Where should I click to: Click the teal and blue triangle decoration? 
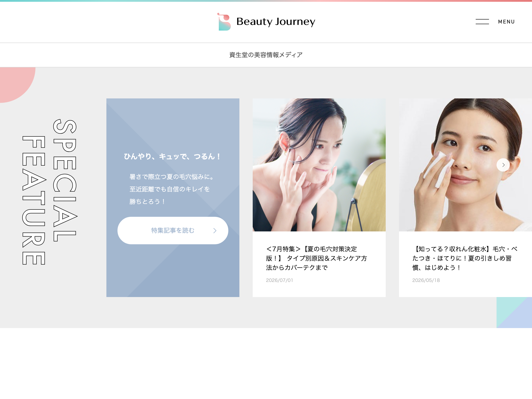(x=514, y=312)
